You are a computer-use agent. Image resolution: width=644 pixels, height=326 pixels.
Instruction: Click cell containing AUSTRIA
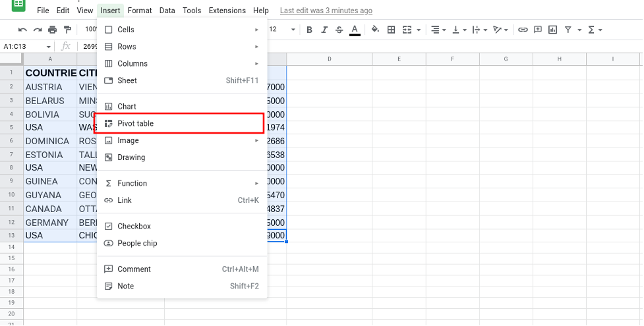coord(50,87)
